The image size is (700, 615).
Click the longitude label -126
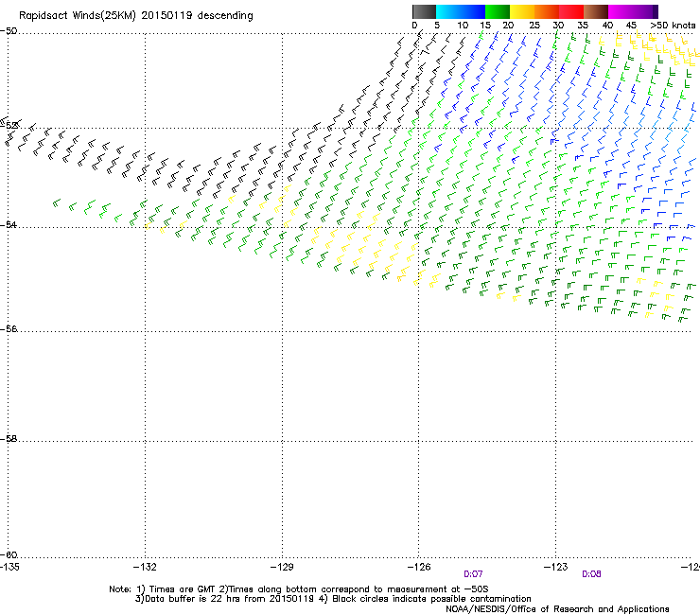(x=419, y=567)
